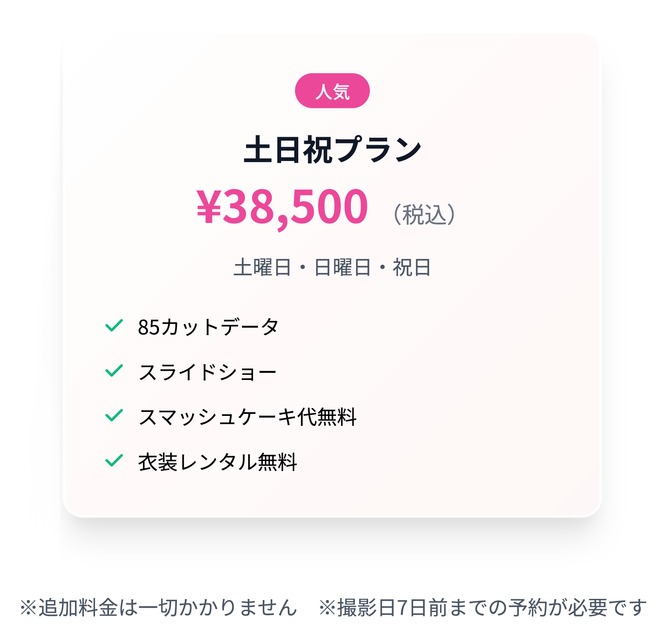Click the green checkmark beside 85カットデータ
The width and height of the screenshot is (664, 644).
114,326
